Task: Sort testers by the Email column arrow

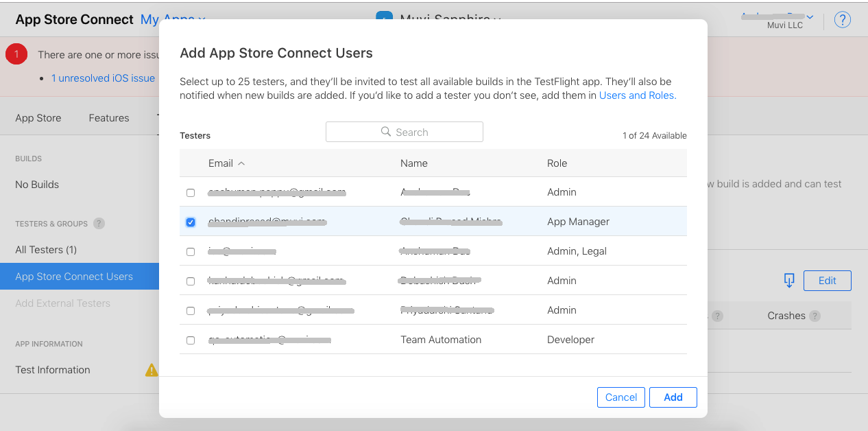Action: (x=241, y=163)
